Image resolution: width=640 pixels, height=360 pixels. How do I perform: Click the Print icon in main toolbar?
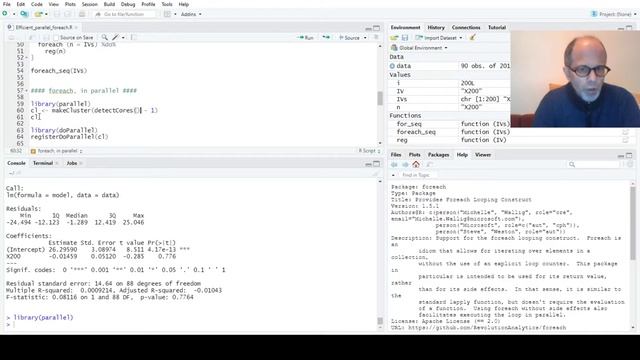point(82,14)
